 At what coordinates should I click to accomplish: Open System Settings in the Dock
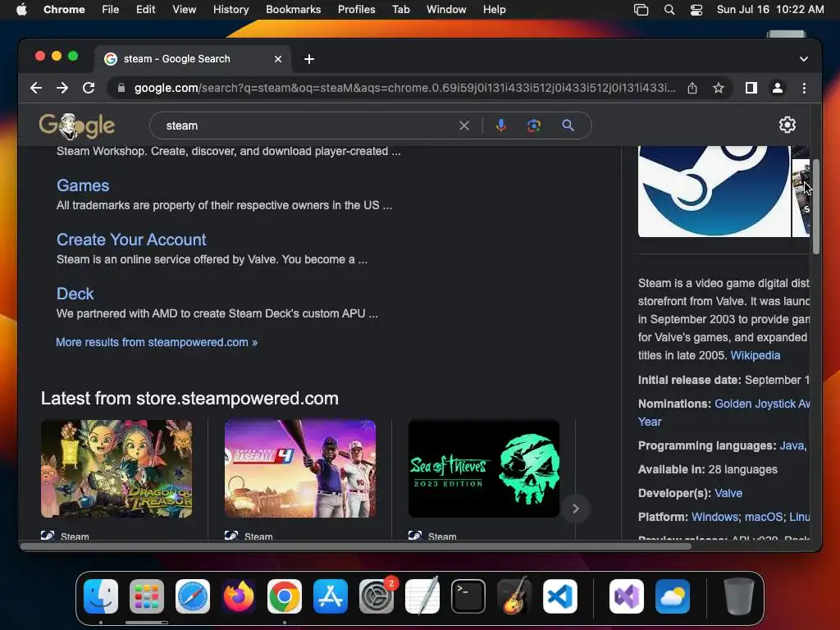click(x=377, y=596)
